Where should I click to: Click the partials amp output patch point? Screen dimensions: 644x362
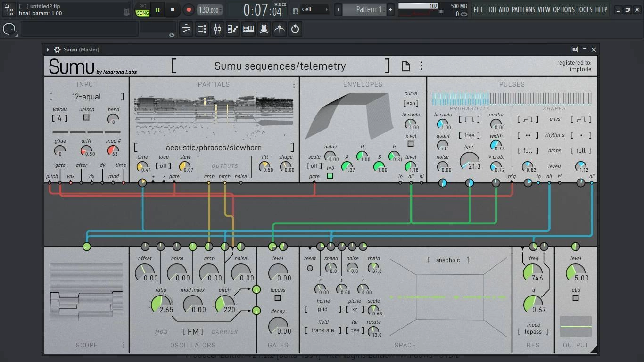click(x=209, y=183)
